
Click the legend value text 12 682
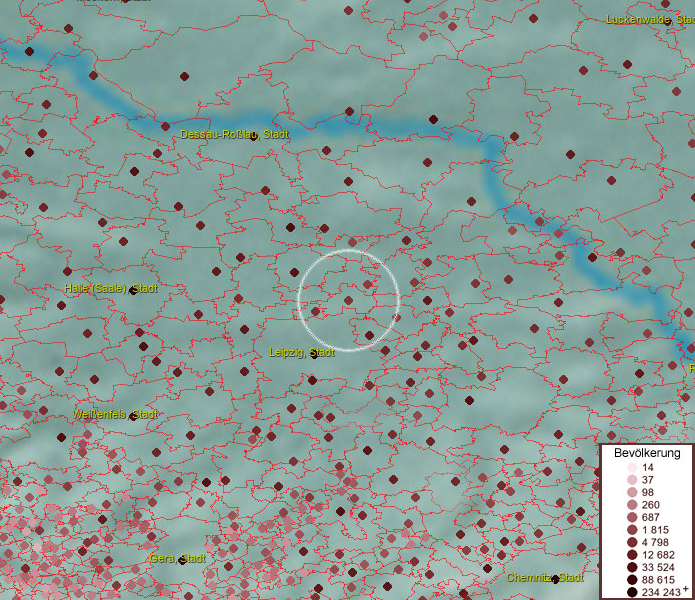coord(658,555)
